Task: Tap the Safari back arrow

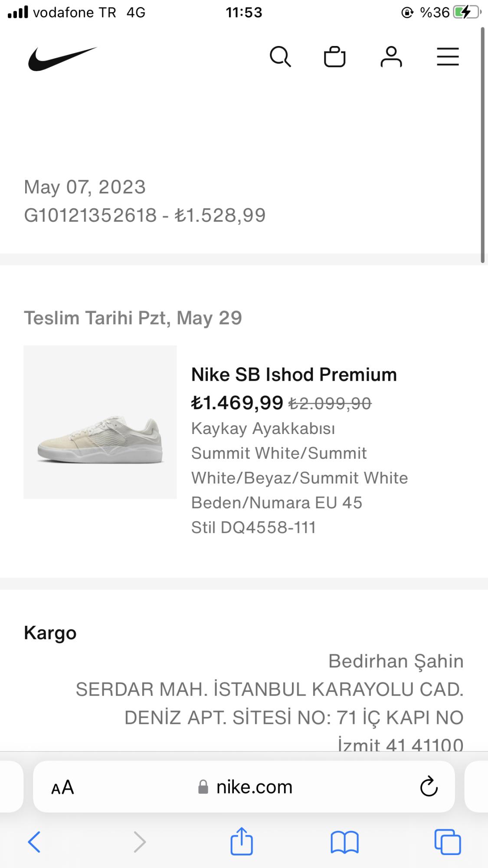Action: 34,842
